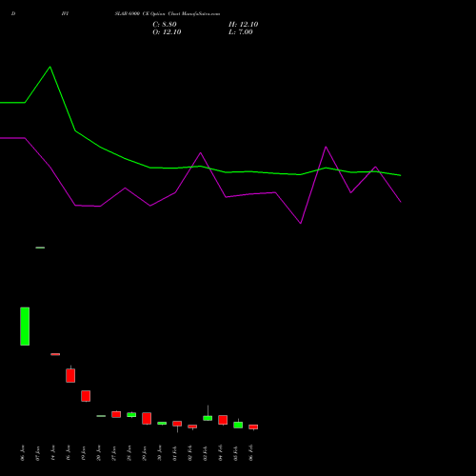The height and width of the screenshot is (476, 476).
Task: Select the green candle with long upper wick
Action: point(208,418)
